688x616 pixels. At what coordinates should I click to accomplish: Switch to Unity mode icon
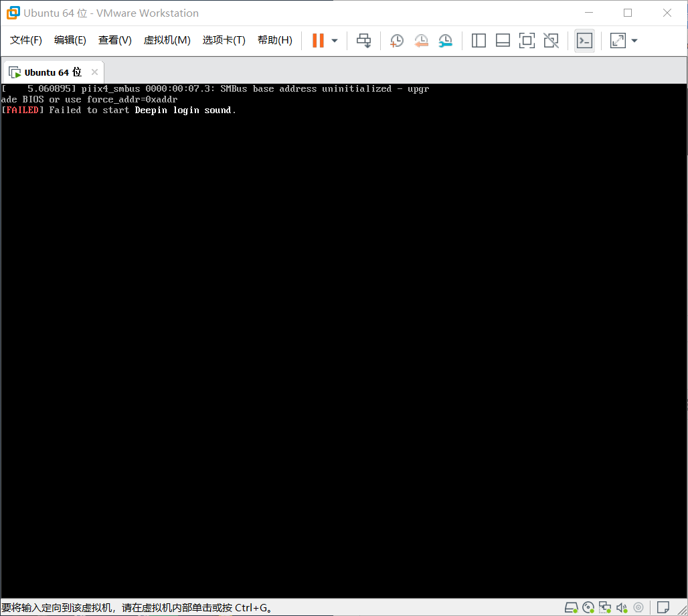point(551,40)
